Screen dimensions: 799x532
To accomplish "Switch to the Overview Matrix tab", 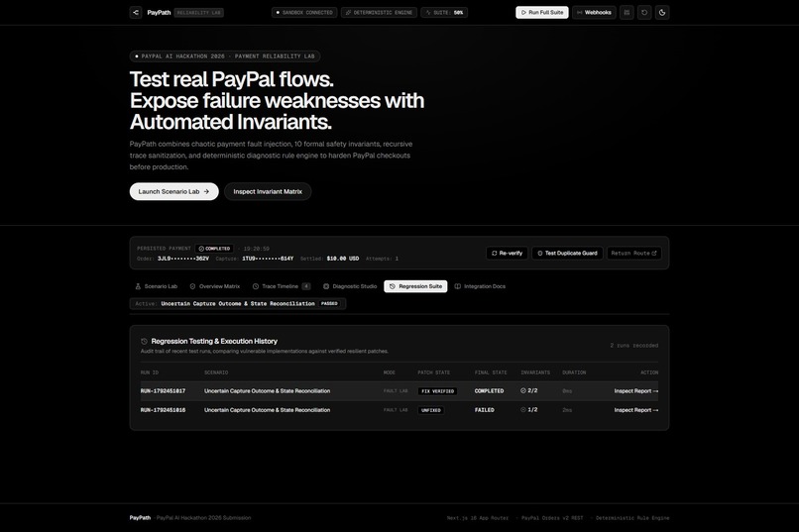I will click(214, 286).
